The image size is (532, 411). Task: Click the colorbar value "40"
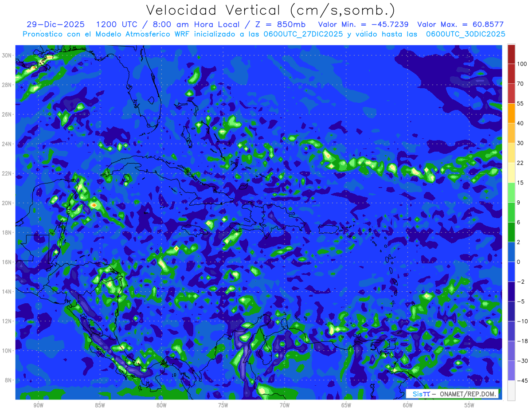click(520, 123)
